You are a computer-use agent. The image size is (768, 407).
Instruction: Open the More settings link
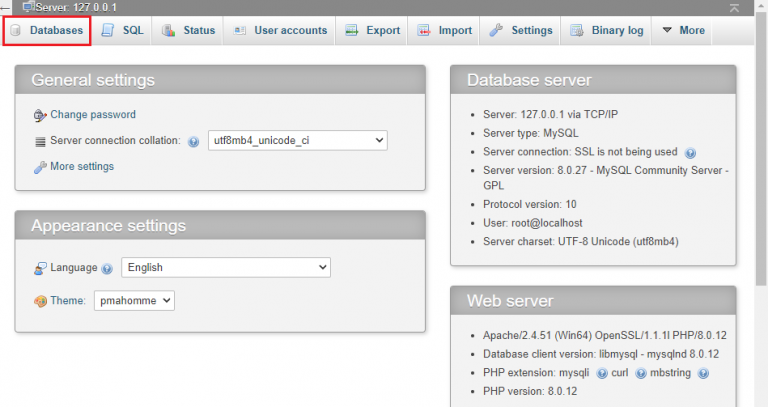pos(82,167)
